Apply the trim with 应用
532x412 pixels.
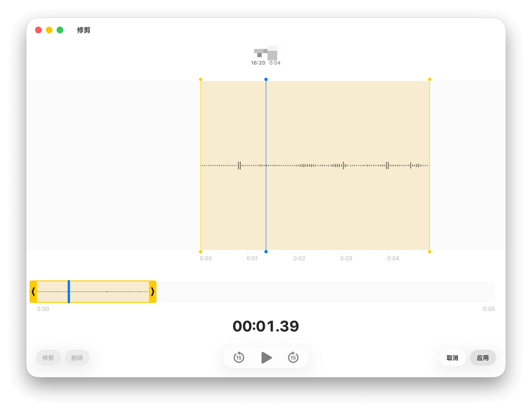[482, 358]
